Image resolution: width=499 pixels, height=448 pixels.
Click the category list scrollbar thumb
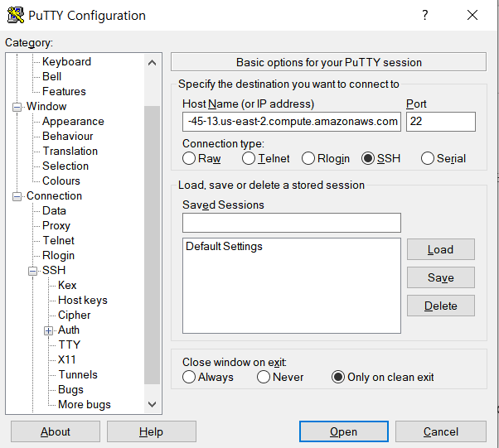(x=153, y=245)
